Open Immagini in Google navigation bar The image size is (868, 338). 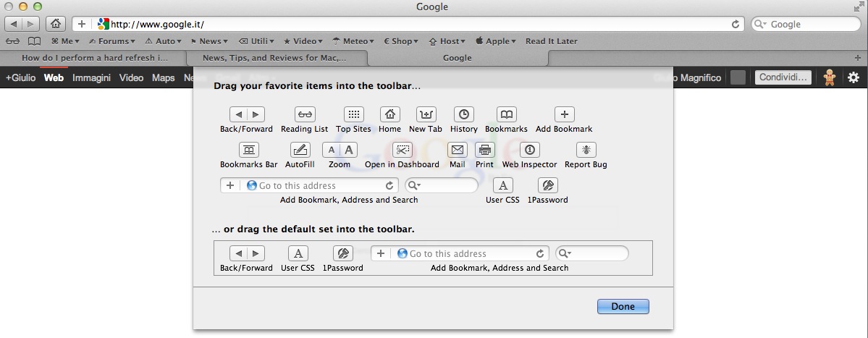tap(91, 78)
